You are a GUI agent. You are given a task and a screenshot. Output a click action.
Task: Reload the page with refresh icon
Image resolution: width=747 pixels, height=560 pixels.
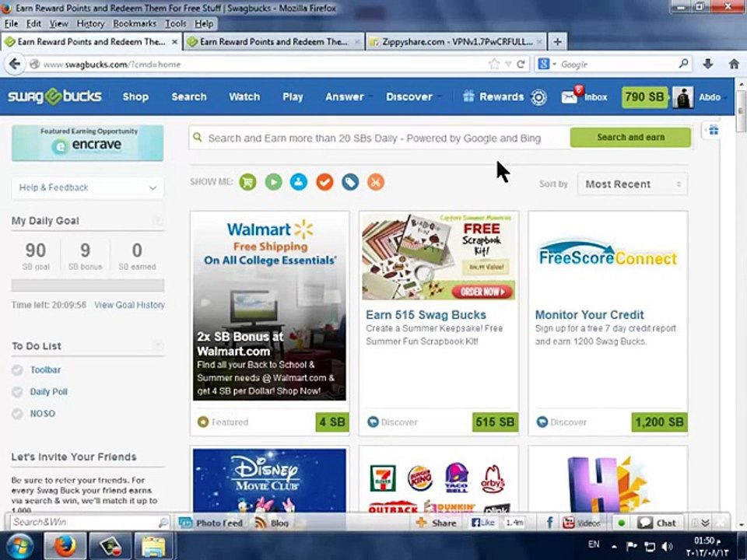click(521, 64)
